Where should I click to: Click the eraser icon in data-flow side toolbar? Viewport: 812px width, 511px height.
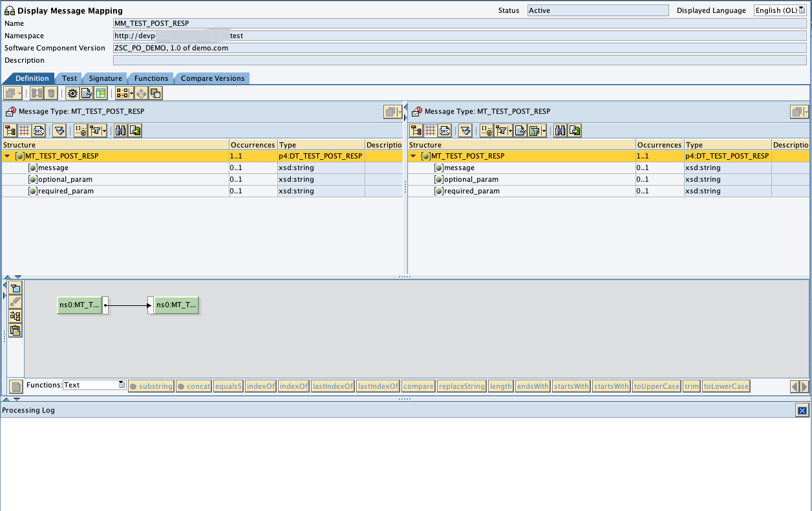click(16, 302)
